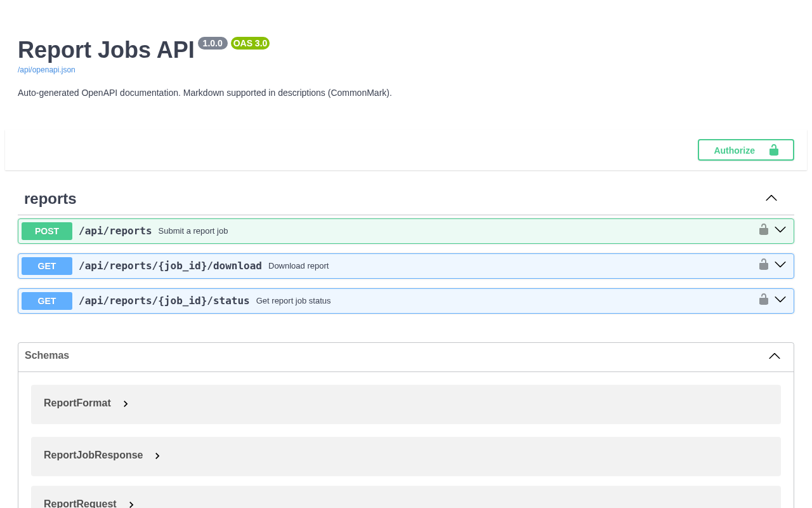Collapse the Schemas section
The image size is (812, 508).
point(775,356)
